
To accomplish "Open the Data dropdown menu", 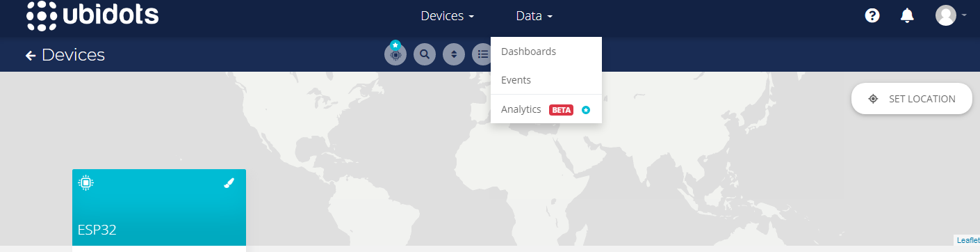I will pos(534,16).
